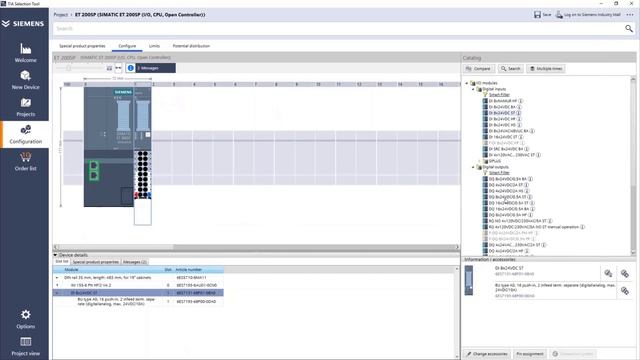
Task: Open Messages (2) tab in Device details
Action: click(135, 262)
